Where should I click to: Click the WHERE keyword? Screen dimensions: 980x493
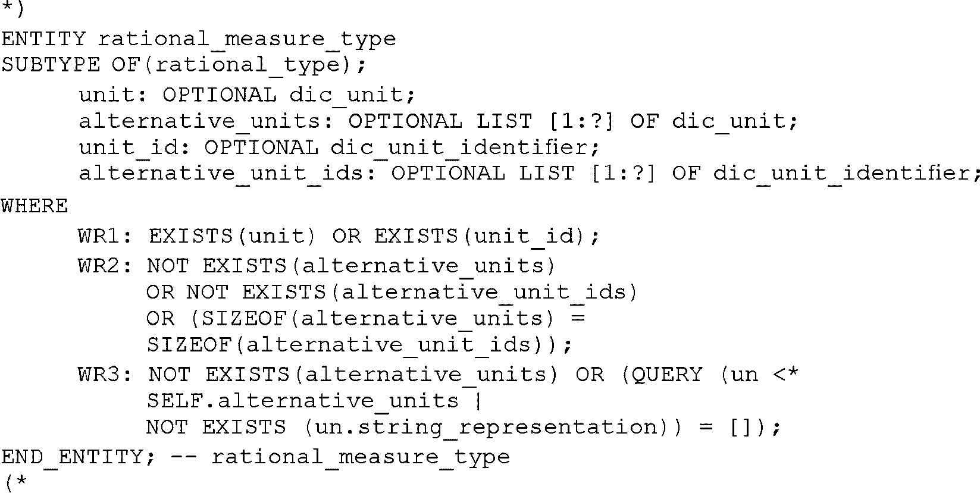tap(35, 206)
